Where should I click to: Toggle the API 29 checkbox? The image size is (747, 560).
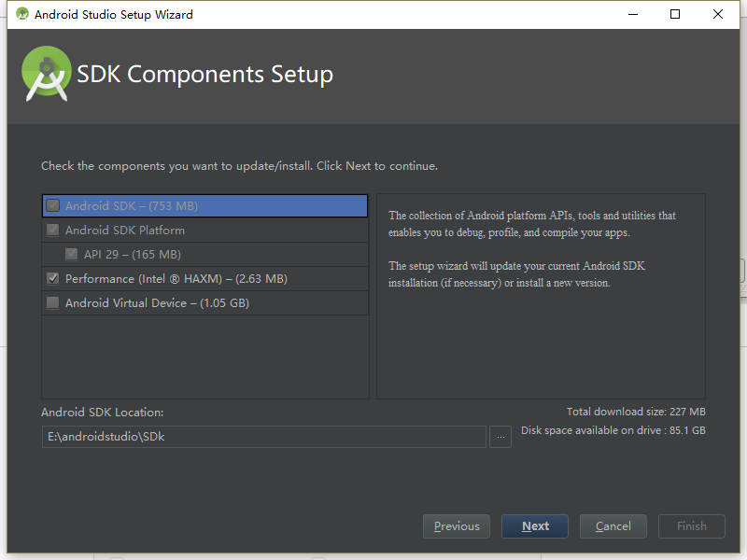(72, 254)
